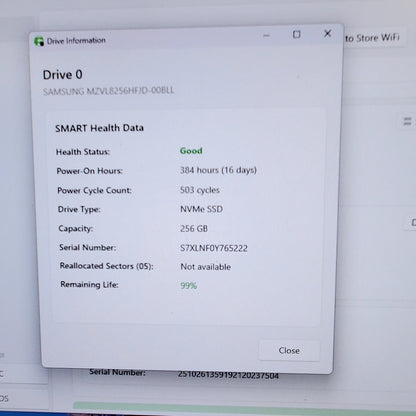This screenshot has height=416, width=416.
Task: Click the NVMe SSD drive type value
Action: (201, 209)
